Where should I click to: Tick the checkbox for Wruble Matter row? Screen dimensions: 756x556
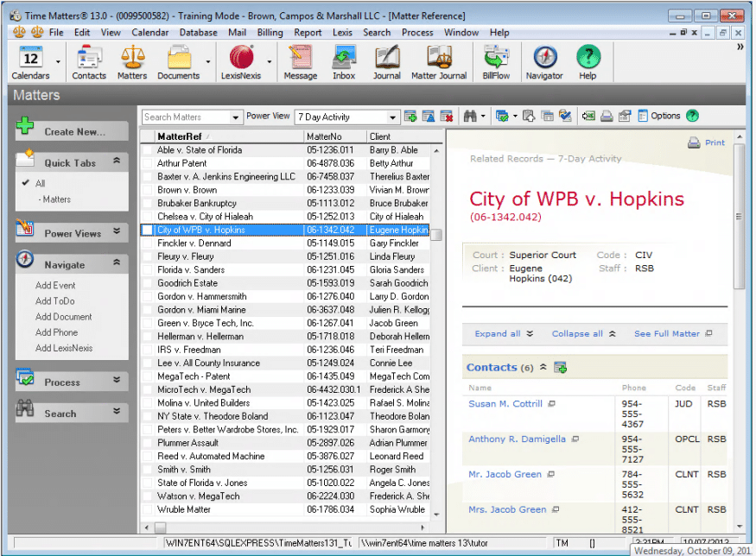147,509
